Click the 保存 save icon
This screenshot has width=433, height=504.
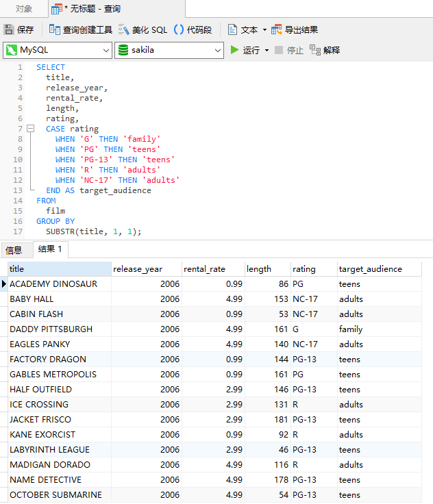[x=9, y=30]
